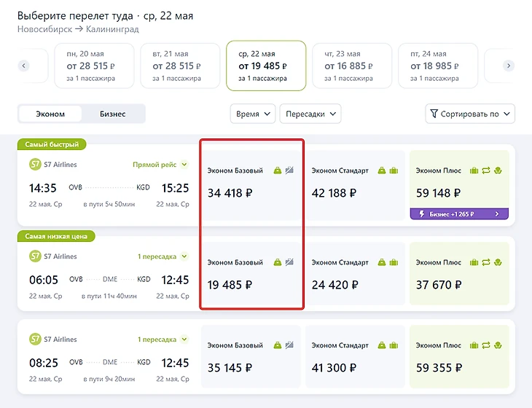Select the чт, 23 мая date tab
Viewport: 532px width, 408px height.
point(352,66)
